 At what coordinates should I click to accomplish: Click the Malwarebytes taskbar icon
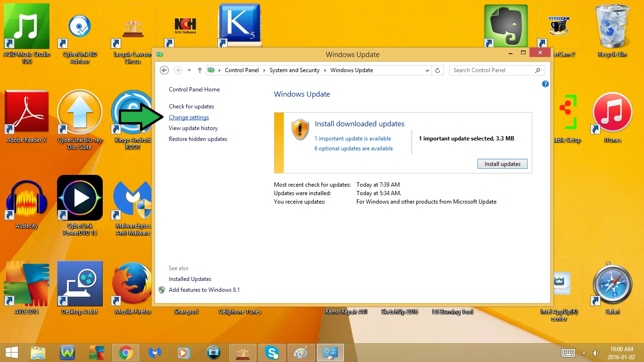pyautogui.click(x=155, y=353)
